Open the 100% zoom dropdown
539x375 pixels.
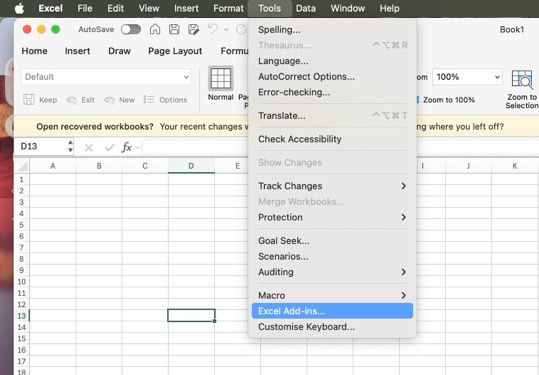pos(468,77)
